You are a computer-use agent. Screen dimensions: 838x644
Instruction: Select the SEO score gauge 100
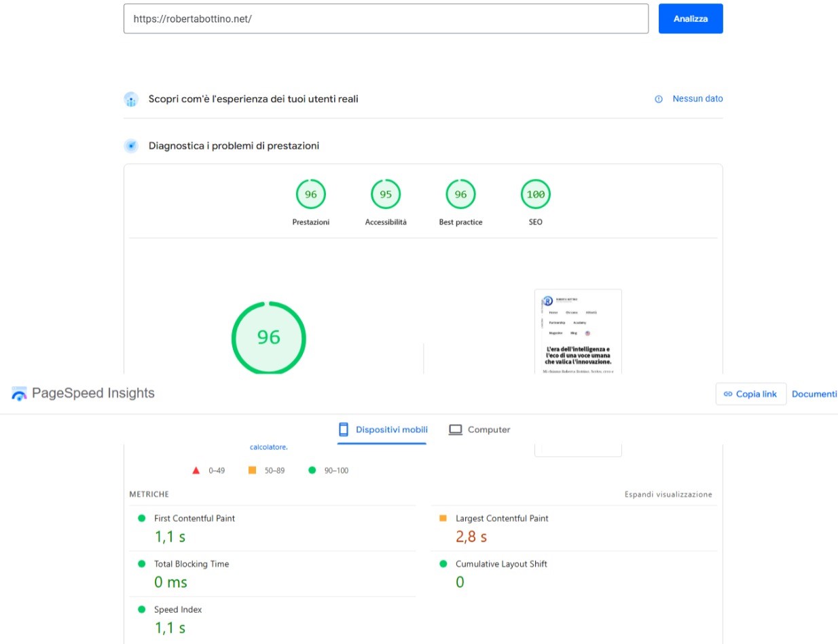[x=536, y=195]
